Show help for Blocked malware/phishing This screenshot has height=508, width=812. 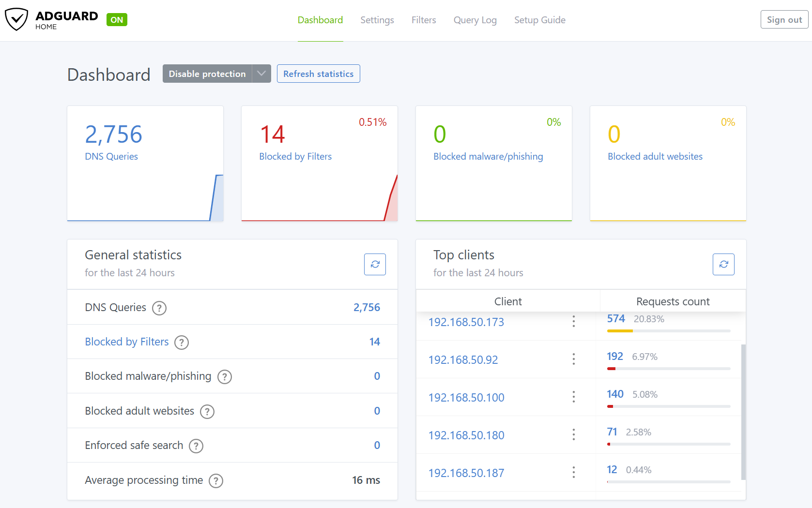tap(225, 377)
